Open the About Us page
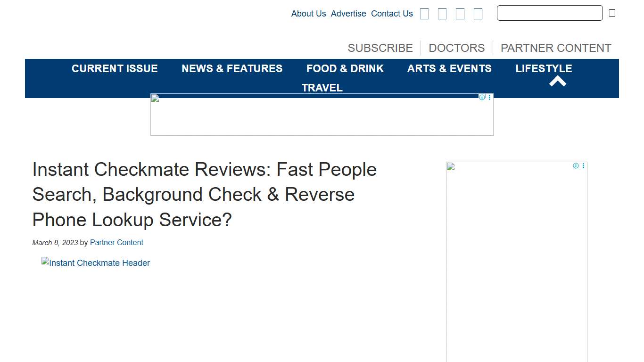Image resolution: width=644 pixels, height=362 pixels. [308, 14]
